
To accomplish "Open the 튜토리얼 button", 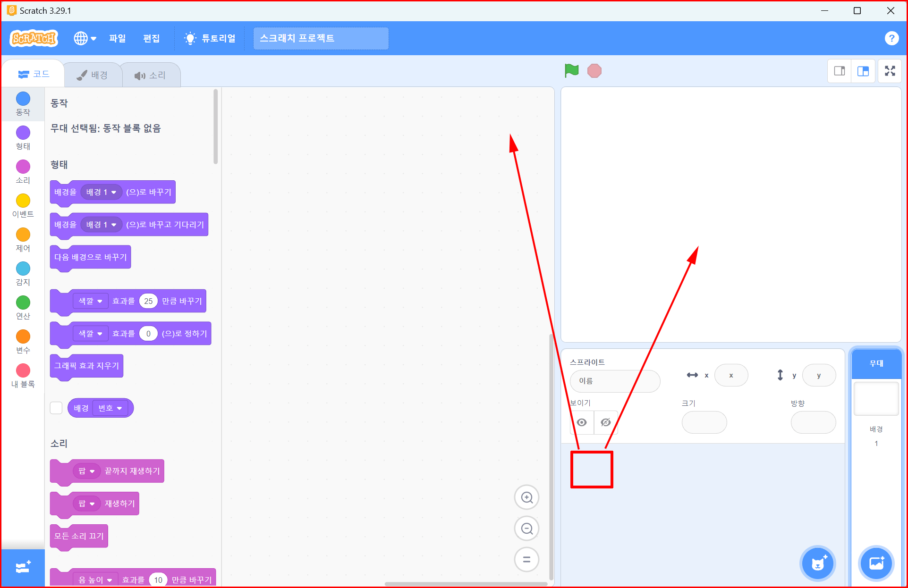I will (x=211, y=38).
